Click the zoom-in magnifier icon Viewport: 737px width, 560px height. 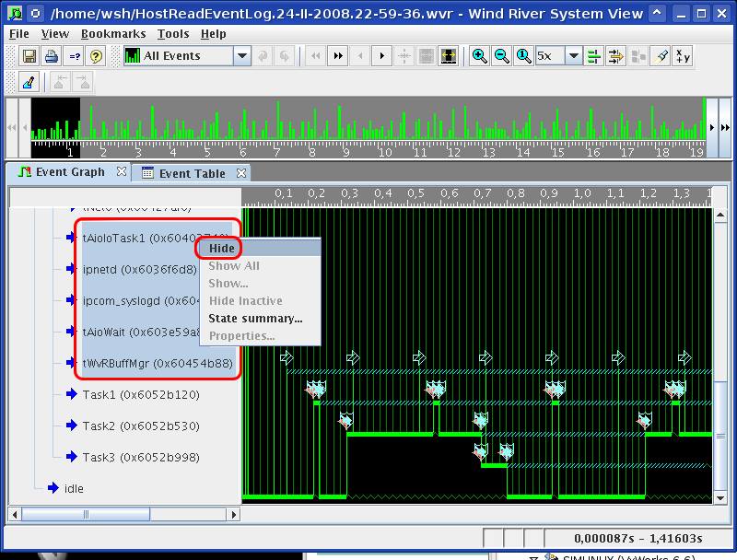(x=479, y=56)
